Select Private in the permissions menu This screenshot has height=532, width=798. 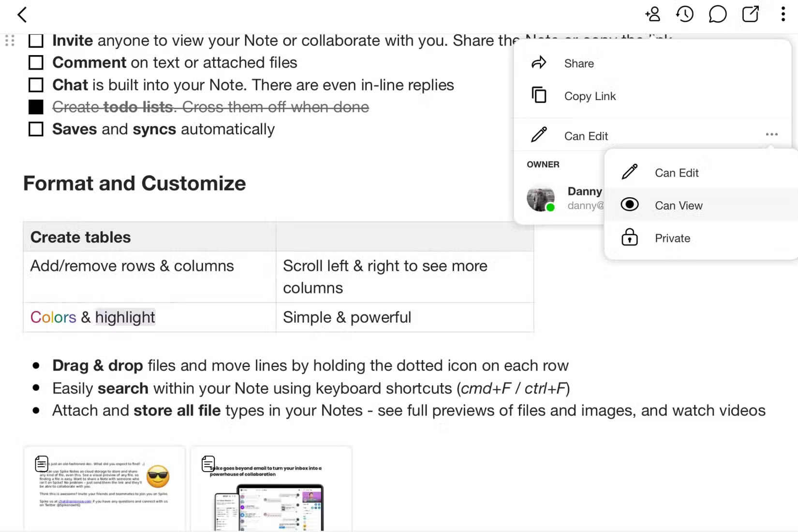click(x=673, y=238)
